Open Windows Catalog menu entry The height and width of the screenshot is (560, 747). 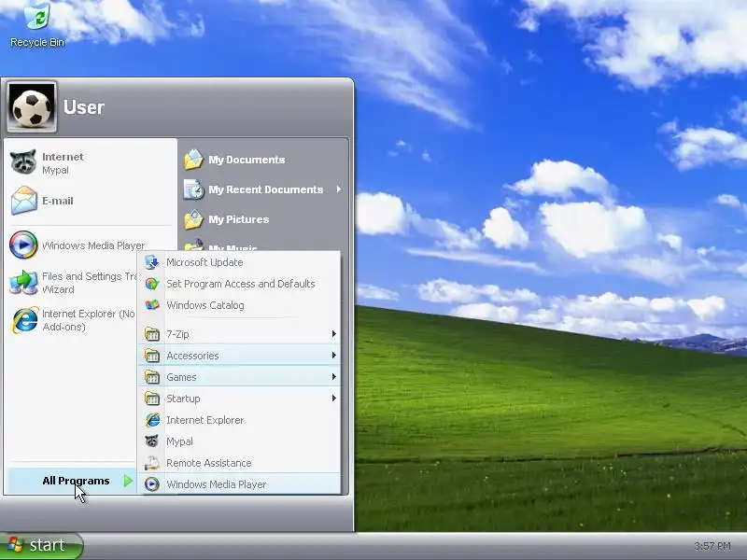pyautogui.click(x=239, y=305)
